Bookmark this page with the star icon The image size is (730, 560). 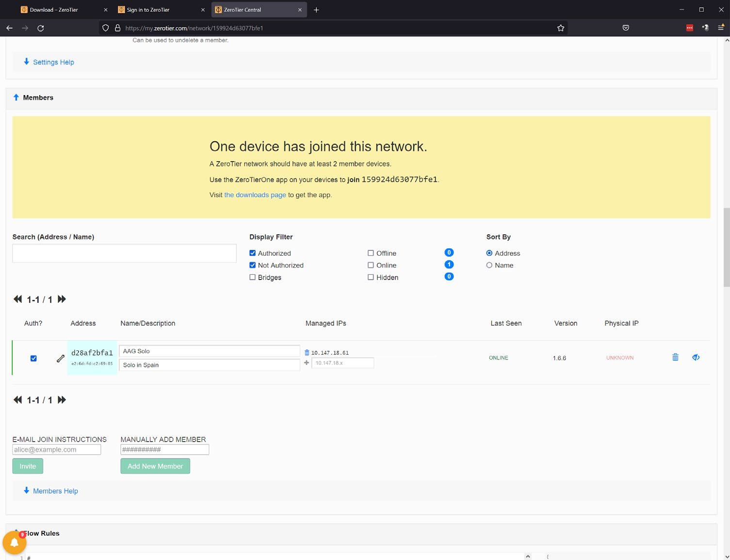click(561, 28)
